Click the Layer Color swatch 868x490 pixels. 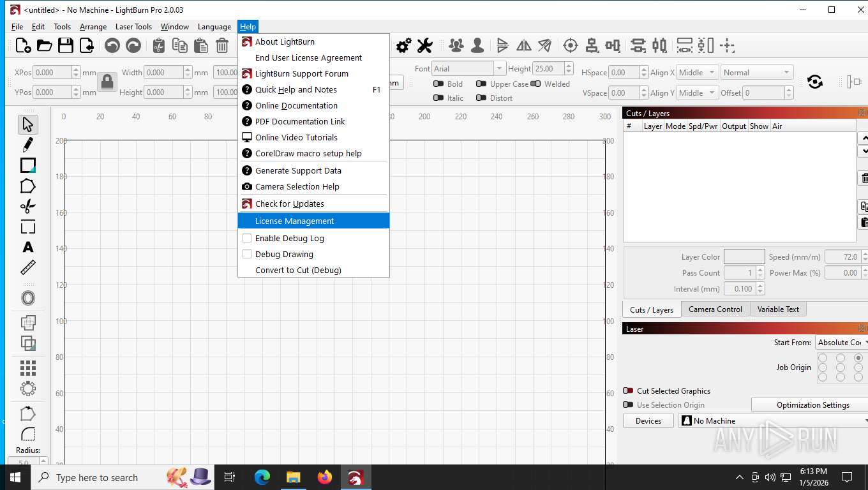744,256
